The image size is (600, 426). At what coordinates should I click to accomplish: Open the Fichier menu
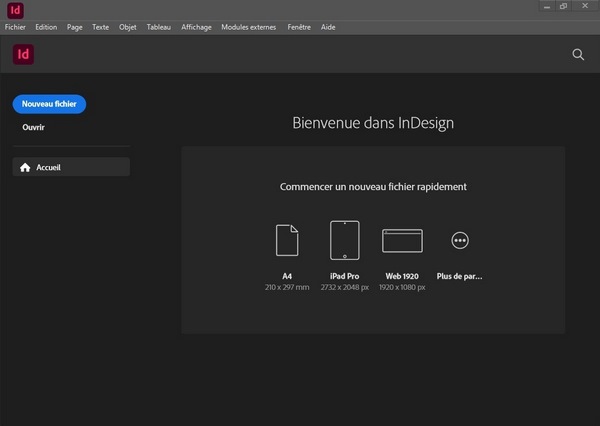(x=15, y=27)
